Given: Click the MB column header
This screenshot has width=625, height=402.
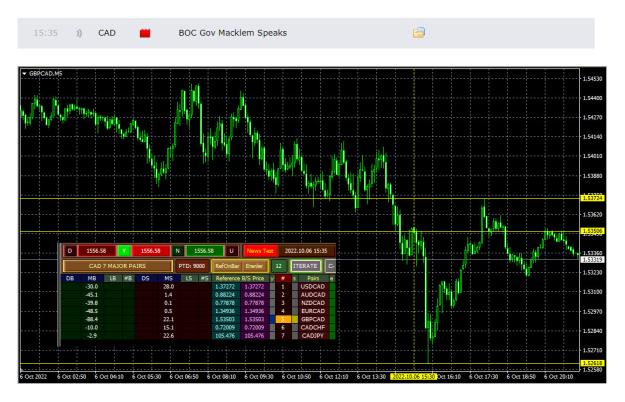Looking at the screenshot, I should pyautogui.click(x=92, y=278).
